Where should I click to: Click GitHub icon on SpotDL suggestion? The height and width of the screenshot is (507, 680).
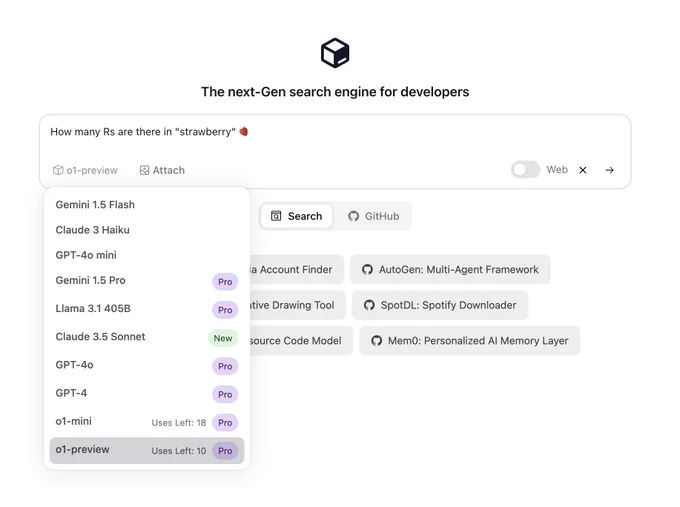tap(369, 305)
